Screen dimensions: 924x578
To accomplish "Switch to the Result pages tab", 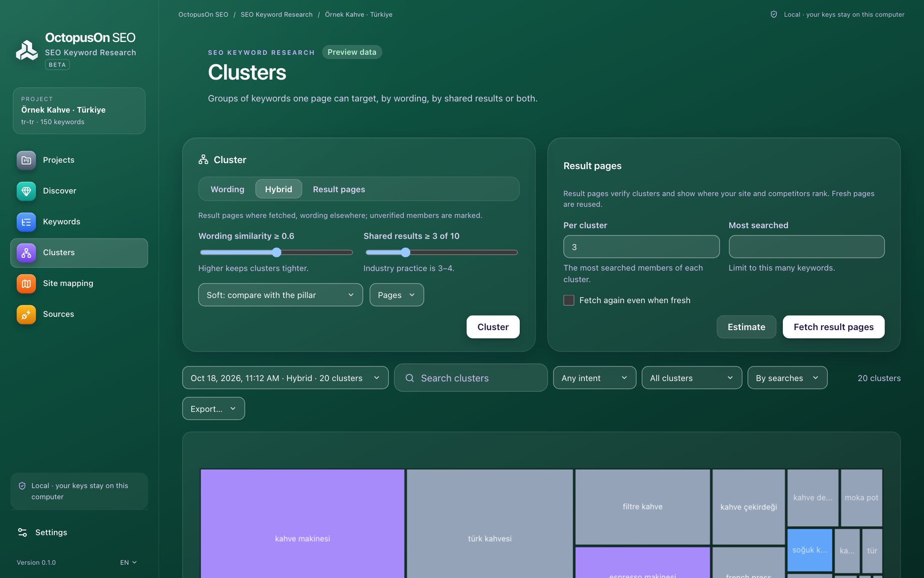I will tap(339, 189).
